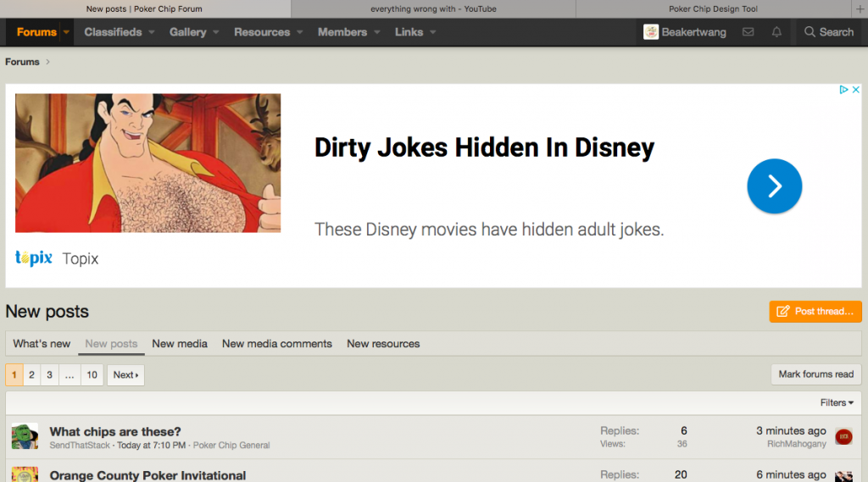Close the ad with X icon
The width and height of the screenshot is (868, 482).
tap(856, 90)
